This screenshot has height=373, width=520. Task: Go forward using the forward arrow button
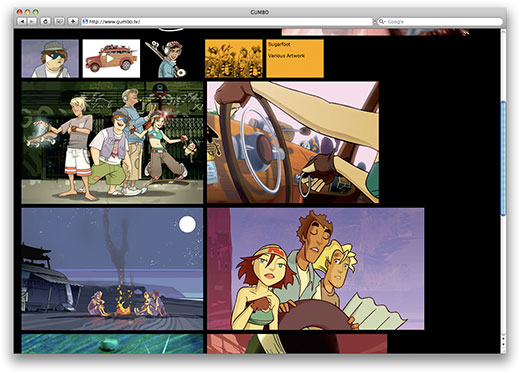[32, 21]
